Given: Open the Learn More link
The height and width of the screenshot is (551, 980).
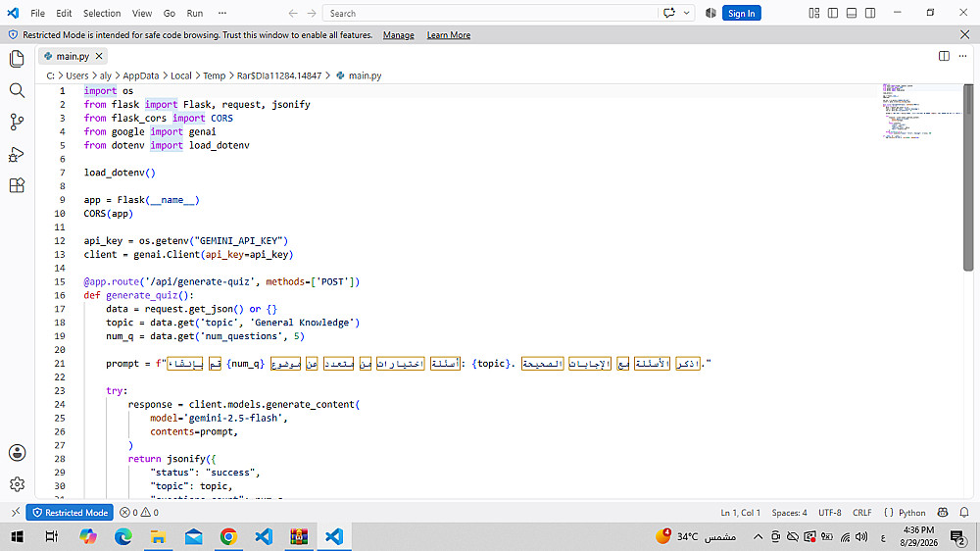Looking at the screenshot, I should [x=448, y=35].
